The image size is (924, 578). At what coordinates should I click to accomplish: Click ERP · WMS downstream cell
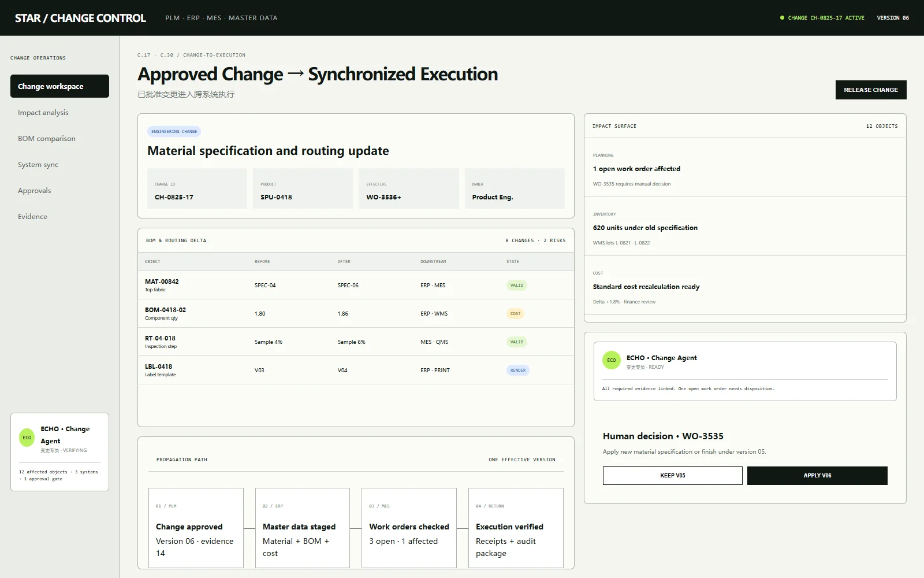point(434,314)
